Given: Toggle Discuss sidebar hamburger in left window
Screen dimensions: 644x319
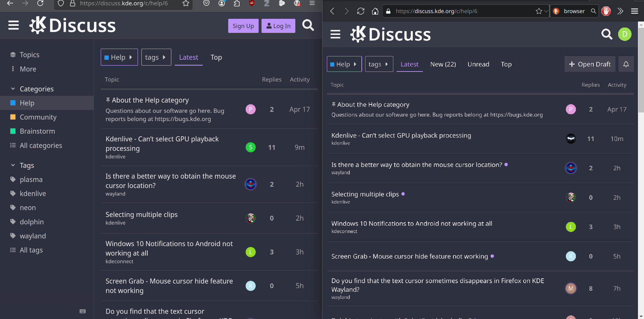Looking at the screenshot, I should [13, 25].
